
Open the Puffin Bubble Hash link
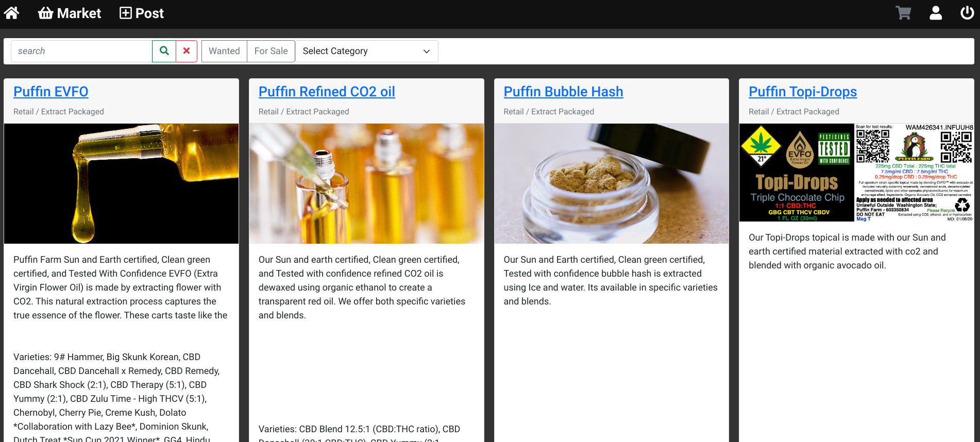563,92
